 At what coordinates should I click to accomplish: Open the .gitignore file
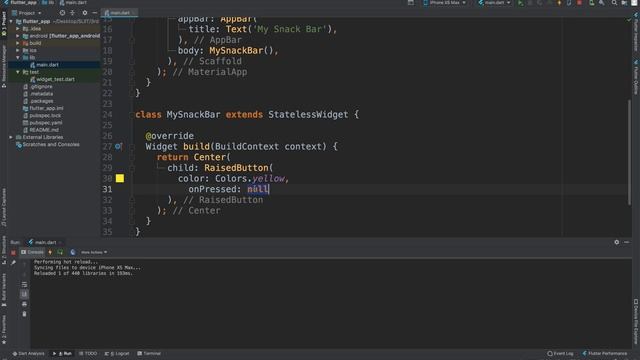click(x=41, y=87)
